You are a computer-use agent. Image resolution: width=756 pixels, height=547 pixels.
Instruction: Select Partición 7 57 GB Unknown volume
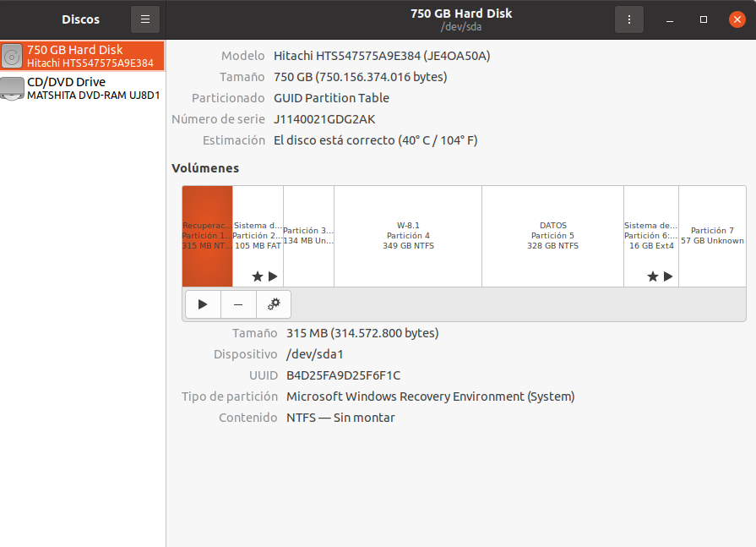[712, 236]
